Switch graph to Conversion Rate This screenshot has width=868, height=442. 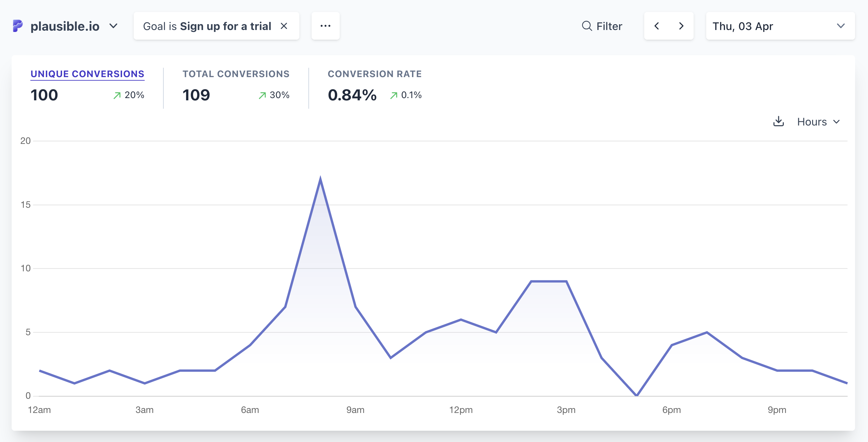click(x=374, y=74)
